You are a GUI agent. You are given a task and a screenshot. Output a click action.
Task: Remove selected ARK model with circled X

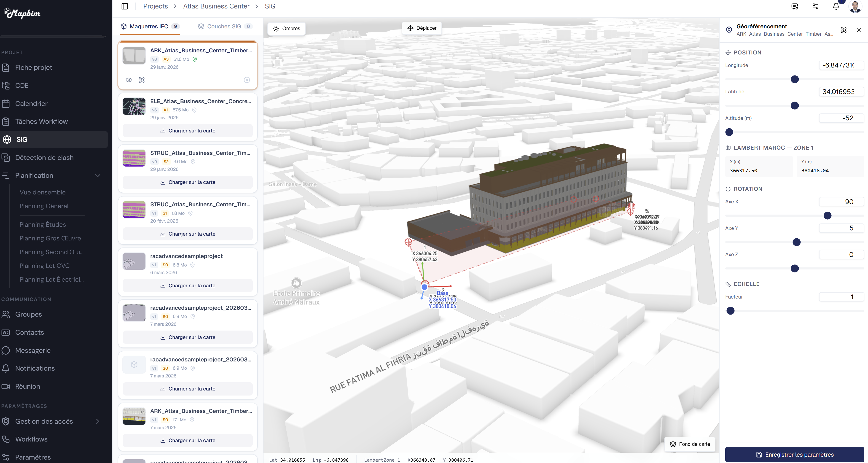(x=247, y=80)
